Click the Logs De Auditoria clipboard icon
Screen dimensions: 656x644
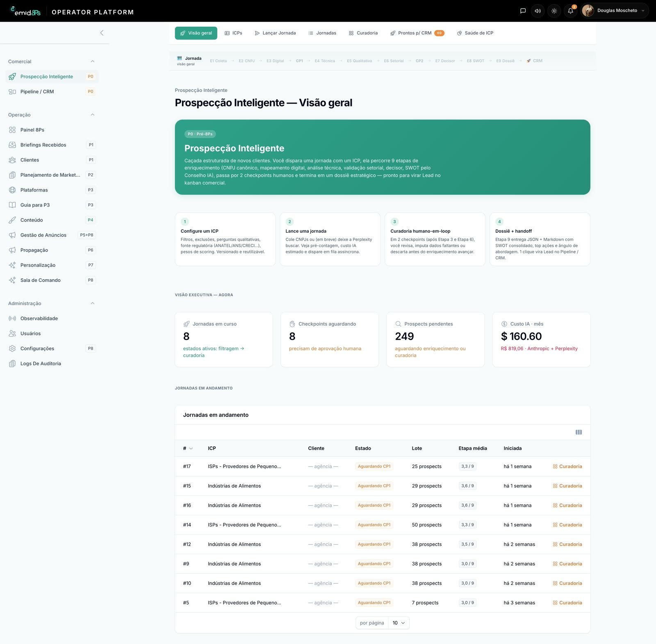[x=12, y=364]
